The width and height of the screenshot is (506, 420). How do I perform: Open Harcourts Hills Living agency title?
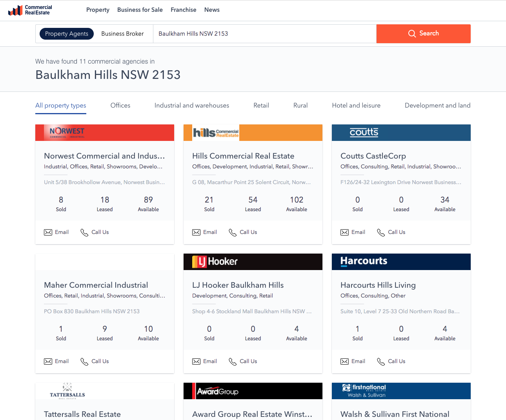click(x=378, y=285)
